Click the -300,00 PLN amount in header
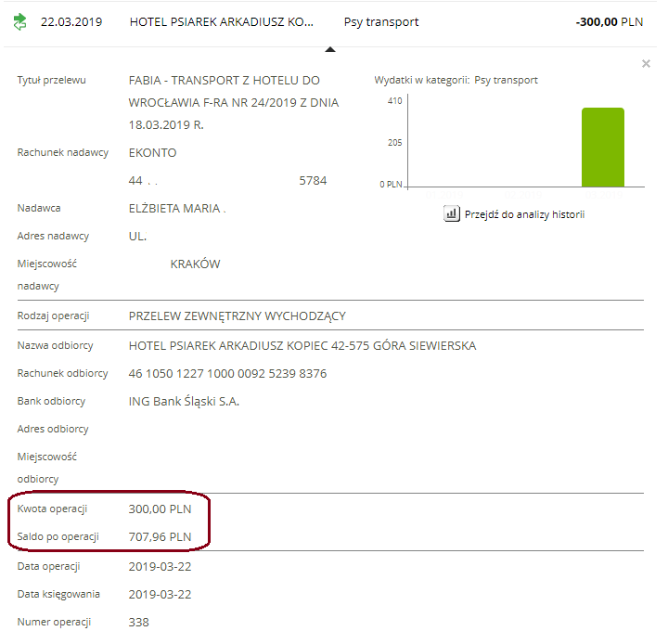Screen dimensions: 668x644 609,21
